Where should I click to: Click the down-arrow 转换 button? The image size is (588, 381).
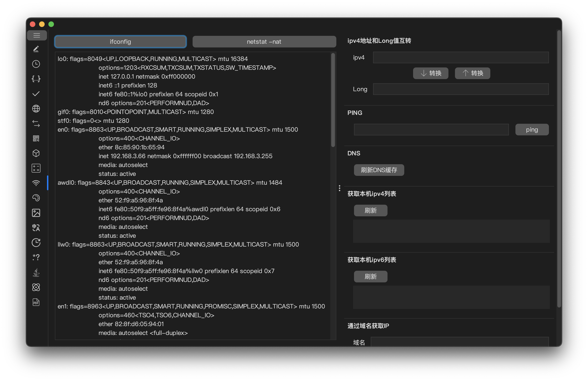(x=430, y=73)
